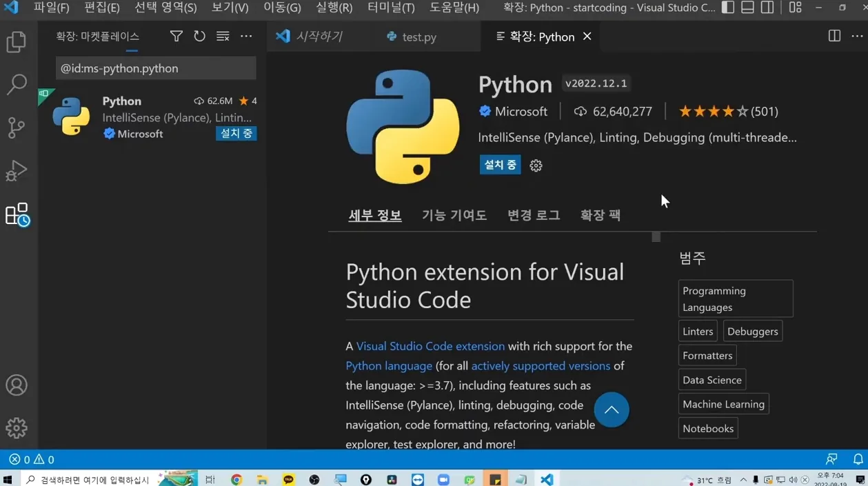Click the star rating (501) reviews
The width and height of the screenshot is (868, 486).
click(x=728, y=111)
